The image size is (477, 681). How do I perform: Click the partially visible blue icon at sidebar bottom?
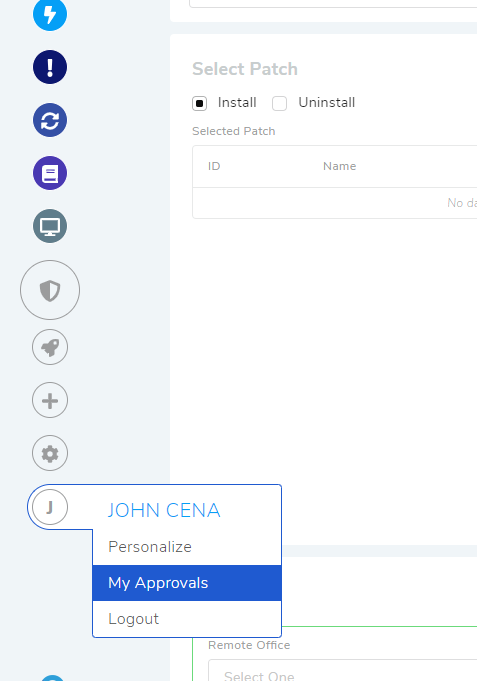pos(52,678)
